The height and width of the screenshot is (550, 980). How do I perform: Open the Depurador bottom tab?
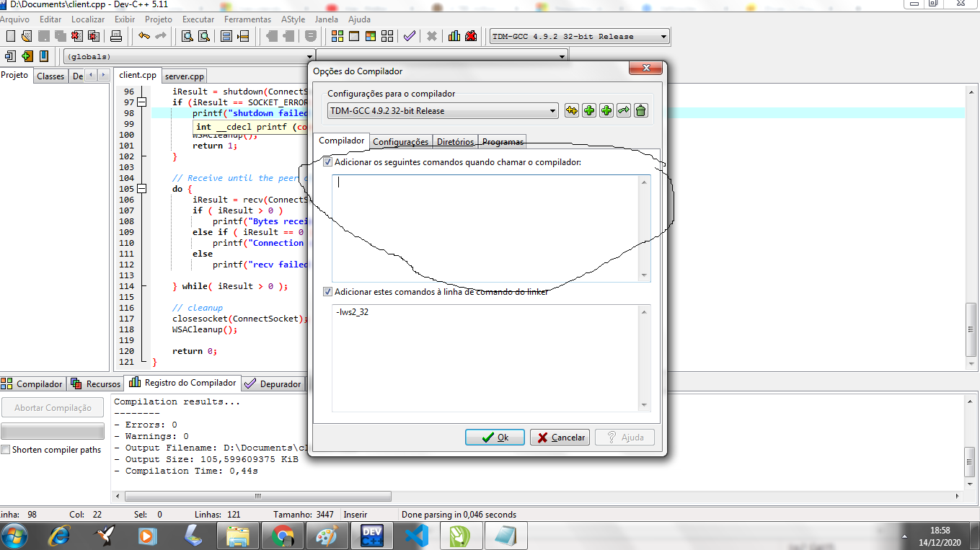(x=273, y=383)
